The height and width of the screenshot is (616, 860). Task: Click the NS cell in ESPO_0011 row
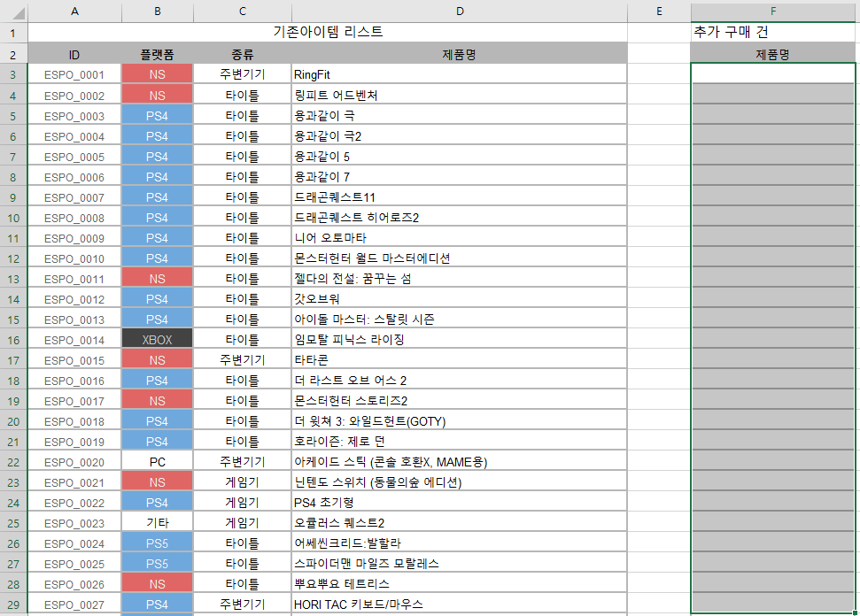pyautogui.click(x=158, y=279)
